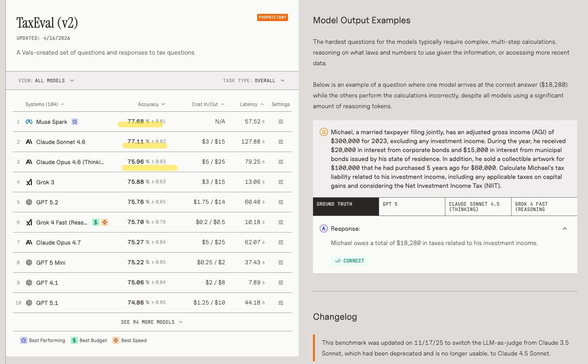The width and height of the screenshot is (588, 364).
Task: Open the Task Type: Overall dropdown
Action: (254, 80)
